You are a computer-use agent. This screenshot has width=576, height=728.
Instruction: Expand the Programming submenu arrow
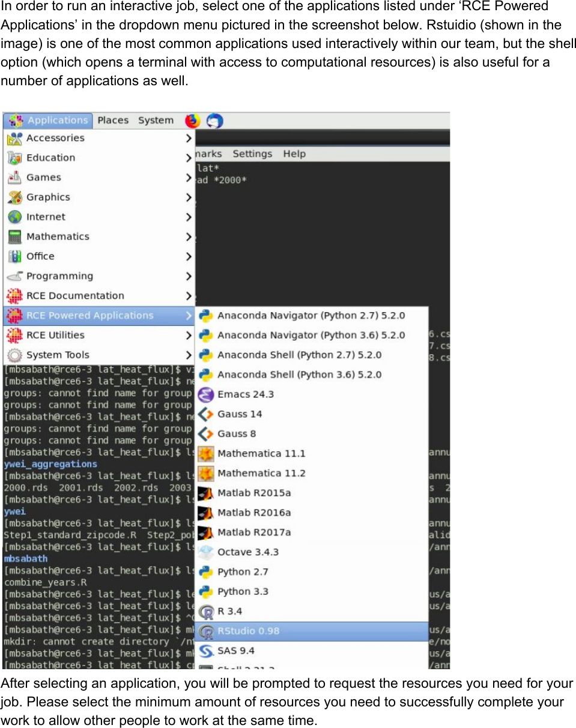point(189,276)
